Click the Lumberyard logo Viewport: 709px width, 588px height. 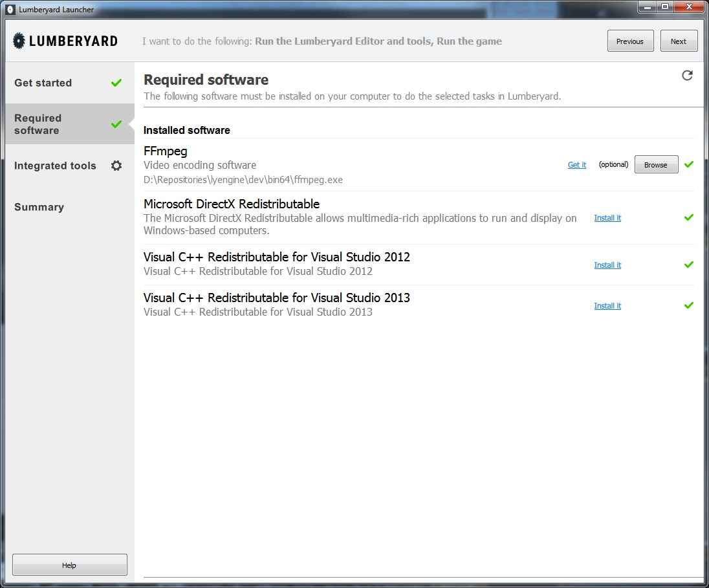tap(65, 41)
